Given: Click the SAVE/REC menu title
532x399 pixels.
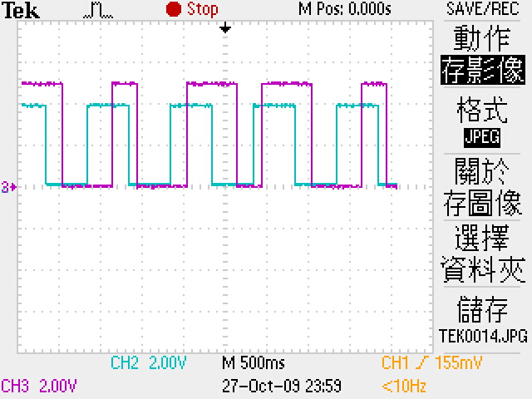Looking at the screenshot, I should pos(483,8).
